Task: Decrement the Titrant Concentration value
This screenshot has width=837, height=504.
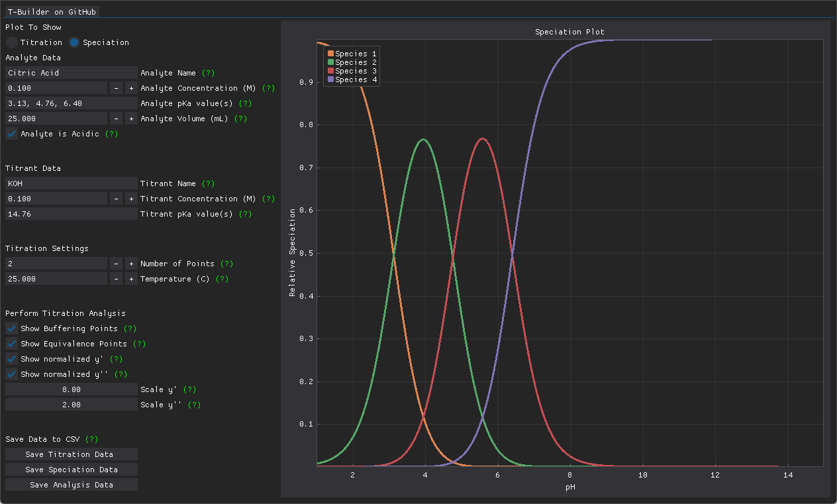Action: coord(115,198)
